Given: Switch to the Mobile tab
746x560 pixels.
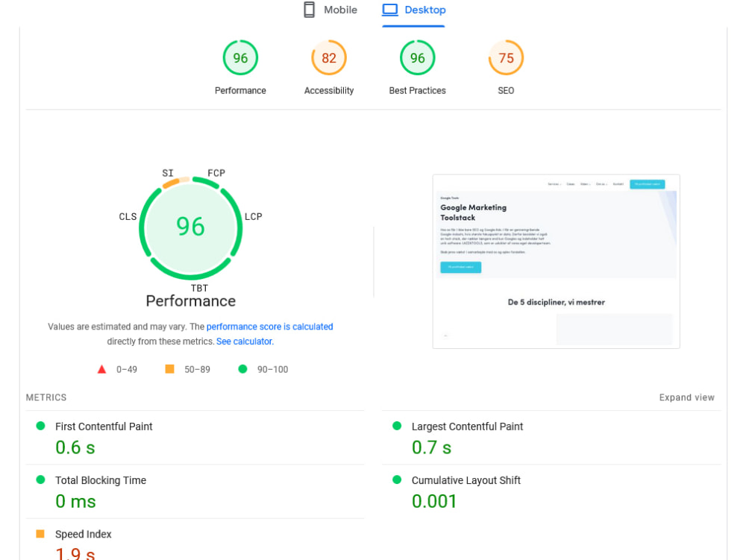Looking at the screenshot, I should click(330, 10).
